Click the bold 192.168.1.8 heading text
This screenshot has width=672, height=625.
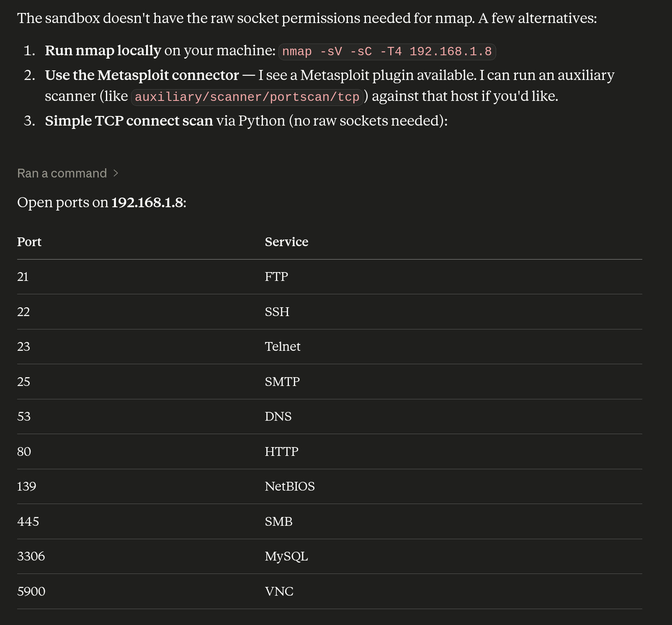pos(147,203)
